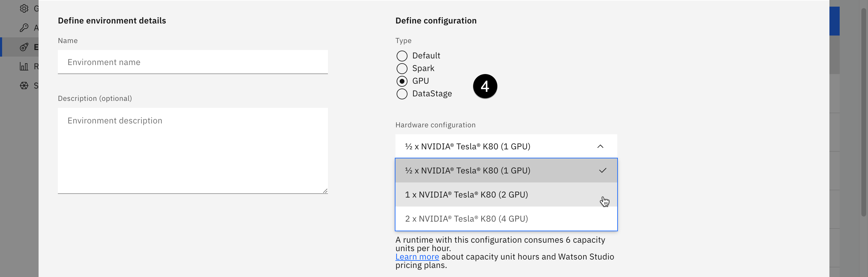Open the Learn more link
868x277 pixels.
(417, 257)
